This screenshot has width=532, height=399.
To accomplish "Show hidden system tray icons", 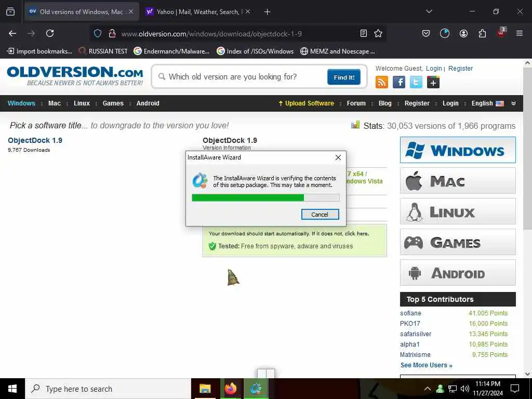I will point(428,389).
